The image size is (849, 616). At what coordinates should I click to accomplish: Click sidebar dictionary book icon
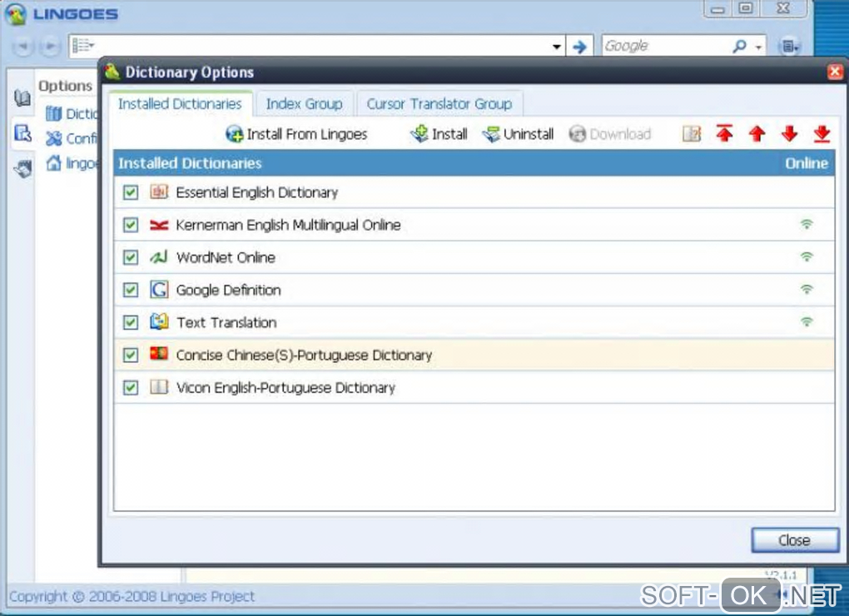22,98
